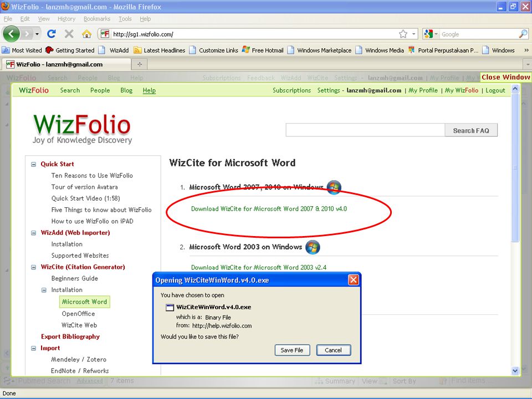Viewport: 532px width, 399px height.
Task: Open the home page with the house icon
Action: [86, 34]
